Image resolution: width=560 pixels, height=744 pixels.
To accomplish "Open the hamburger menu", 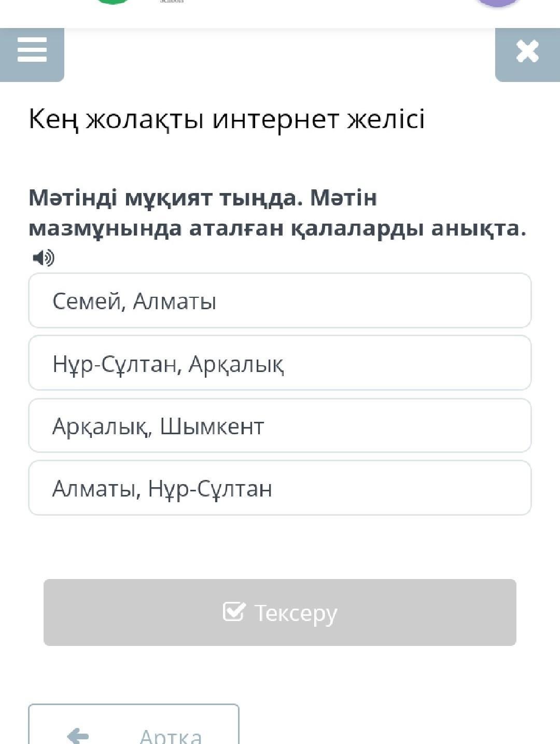I will pos(32,54).
